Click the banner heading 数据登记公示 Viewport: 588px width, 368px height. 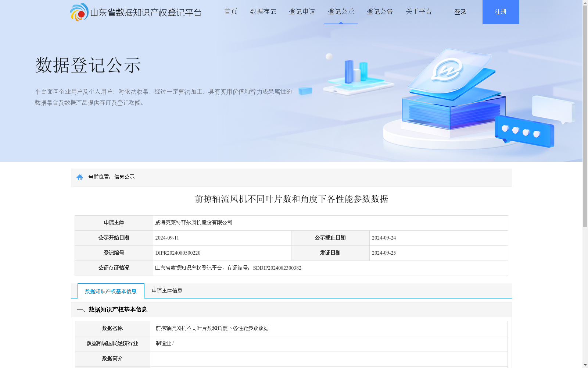tap(88, 66)
